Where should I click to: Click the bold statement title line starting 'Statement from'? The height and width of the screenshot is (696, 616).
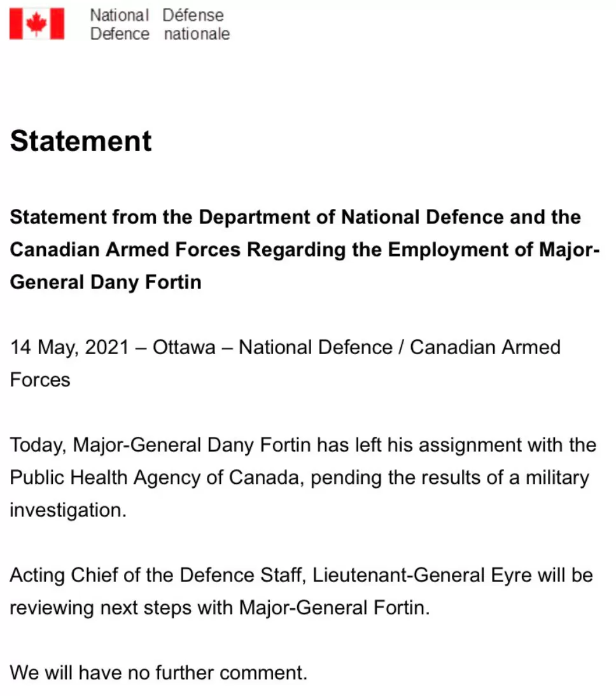click(295, 217)
